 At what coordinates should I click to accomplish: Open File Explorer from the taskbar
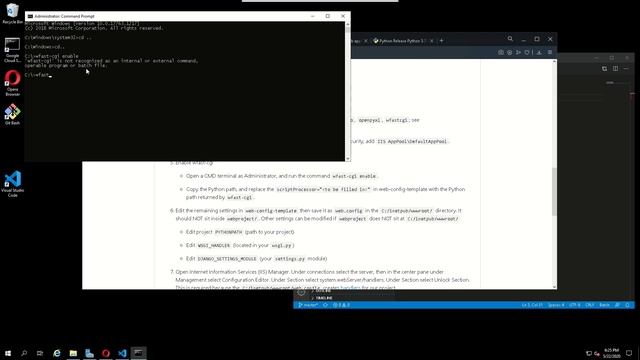73,353
